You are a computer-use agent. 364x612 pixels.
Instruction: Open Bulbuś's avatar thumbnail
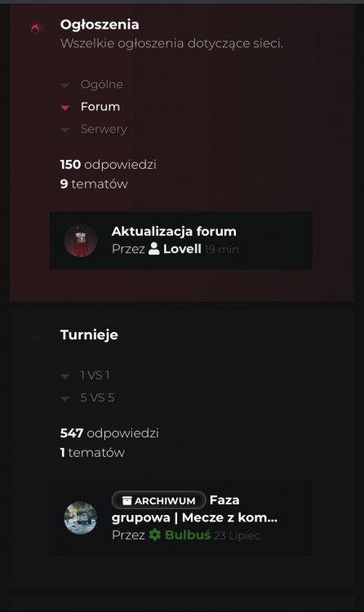click(81, 517)
